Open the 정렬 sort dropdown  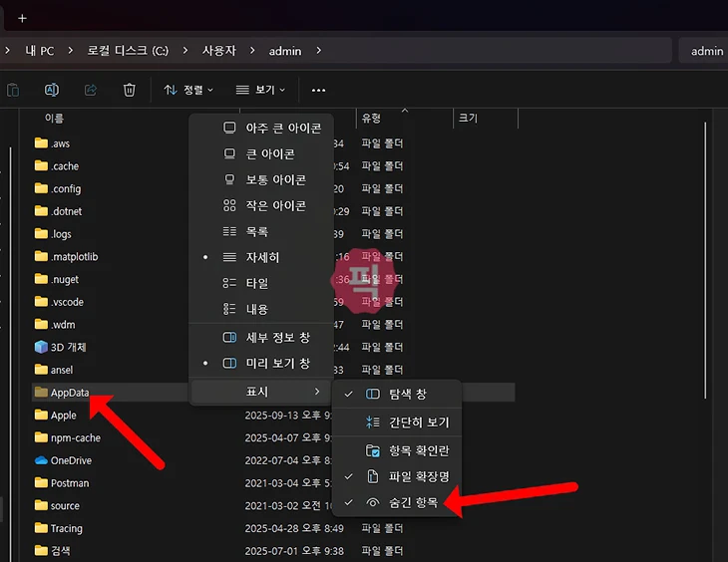coord(188,90)
